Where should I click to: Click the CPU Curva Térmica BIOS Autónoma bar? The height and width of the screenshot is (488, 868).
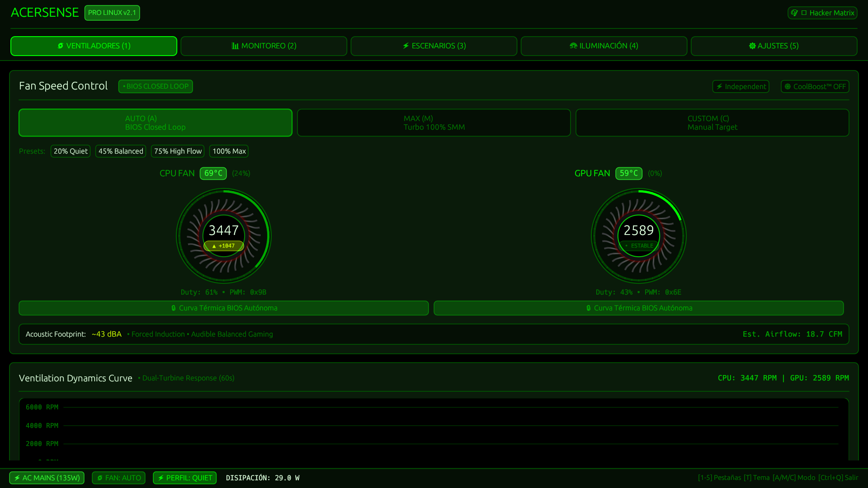[x=224, y=308]
